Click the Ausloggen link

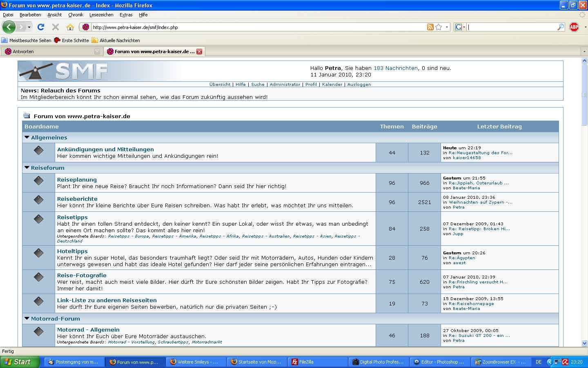click(359, 84)
